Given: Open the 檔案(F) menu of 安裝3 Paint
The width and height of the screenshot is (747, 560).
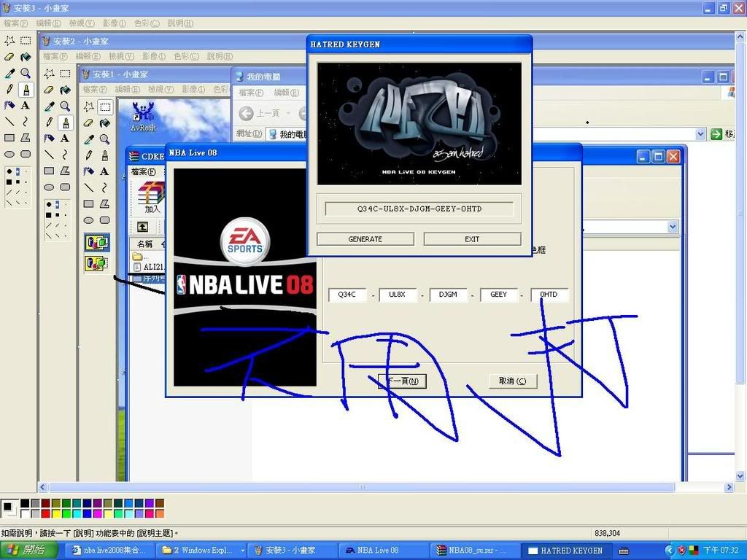Looking at the screenshot, I should tap(16, 23).
